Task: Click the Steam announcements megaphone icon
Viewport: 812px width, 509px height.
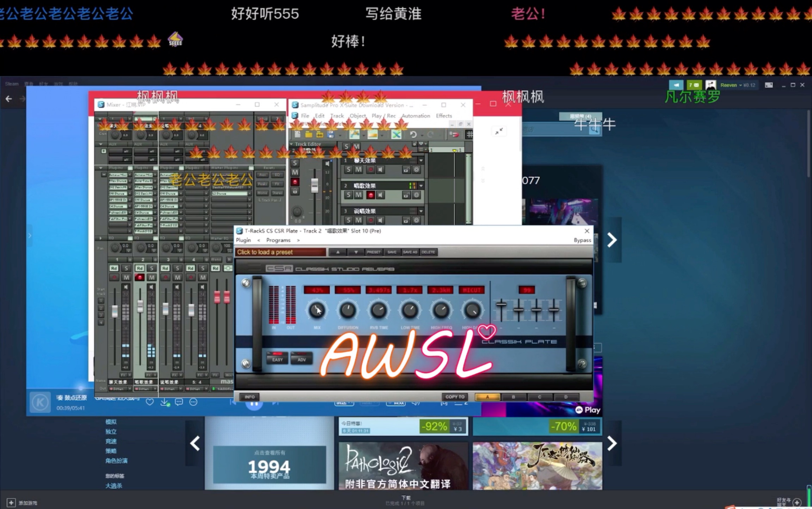Action: pos(676,85)
